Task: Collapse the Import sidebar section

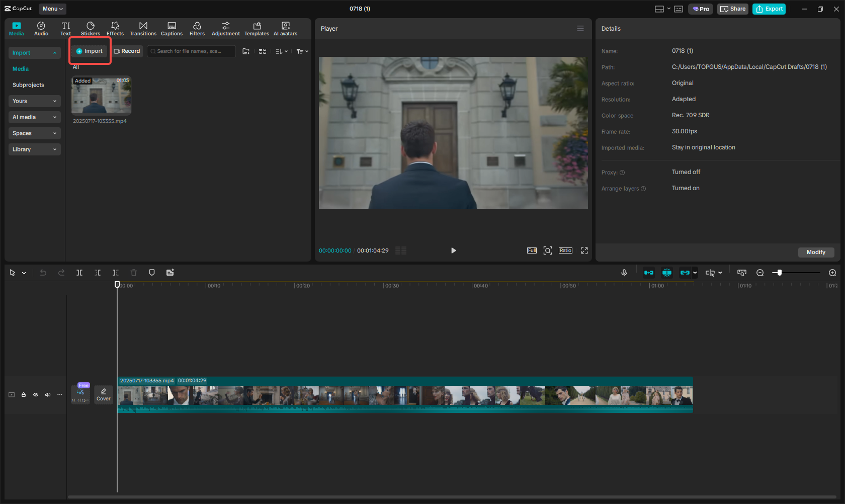Action: coord(35,53)
